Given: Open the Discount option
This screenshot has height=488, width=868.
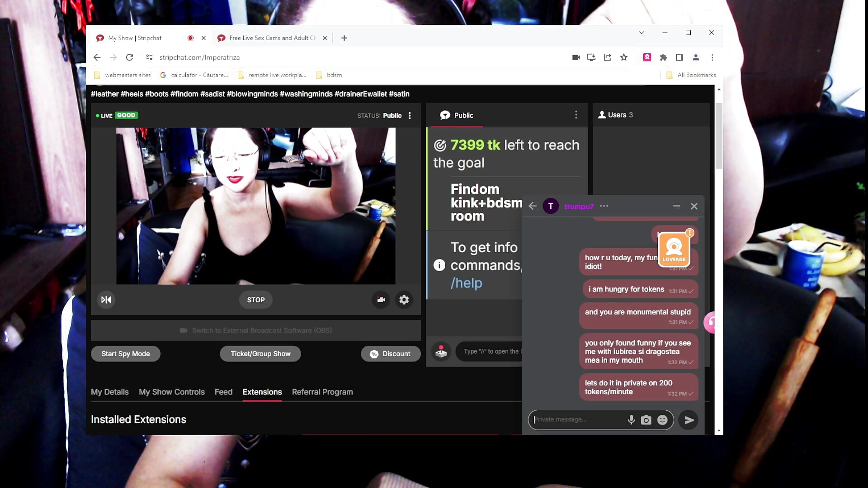Looking at the screenshot, I should [x=391, y=354].
